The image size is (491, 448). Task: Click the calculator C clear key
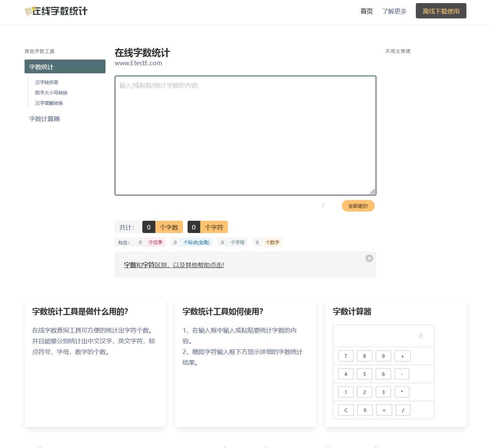click(x=346, y=410)
